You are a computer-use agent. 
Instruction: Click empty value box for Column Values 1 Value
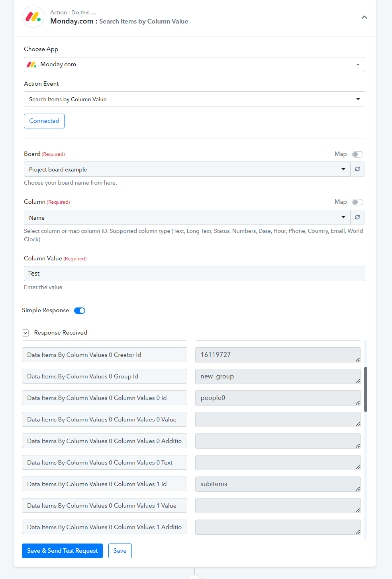(278, 506)
